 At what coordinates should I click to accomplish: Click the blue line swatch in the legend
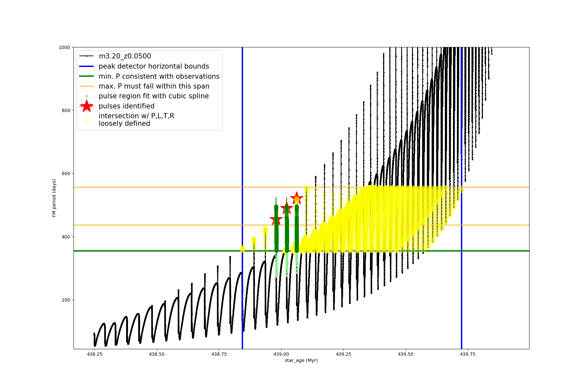[x=87, y=66]
